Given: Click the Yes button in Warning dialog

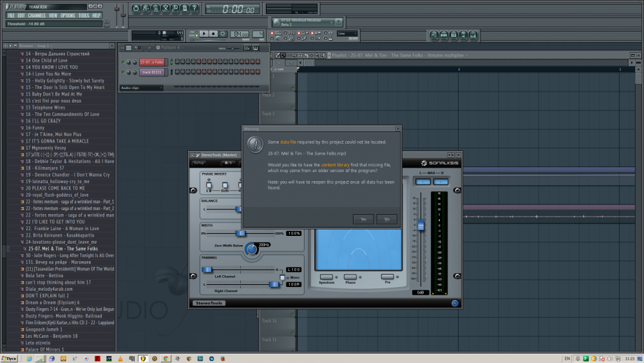Looking at the screenshot, I should (x=363, y=219).
